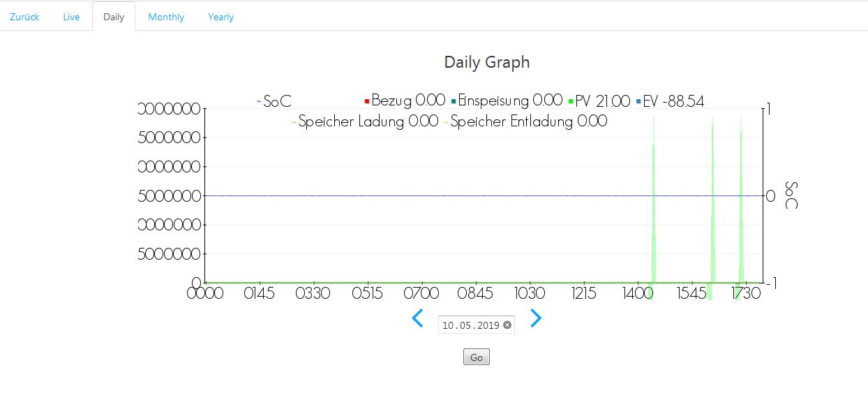Toggle the SoC legend marker
The height and width of the screenshot is (400, 868).
pos(259,102)
